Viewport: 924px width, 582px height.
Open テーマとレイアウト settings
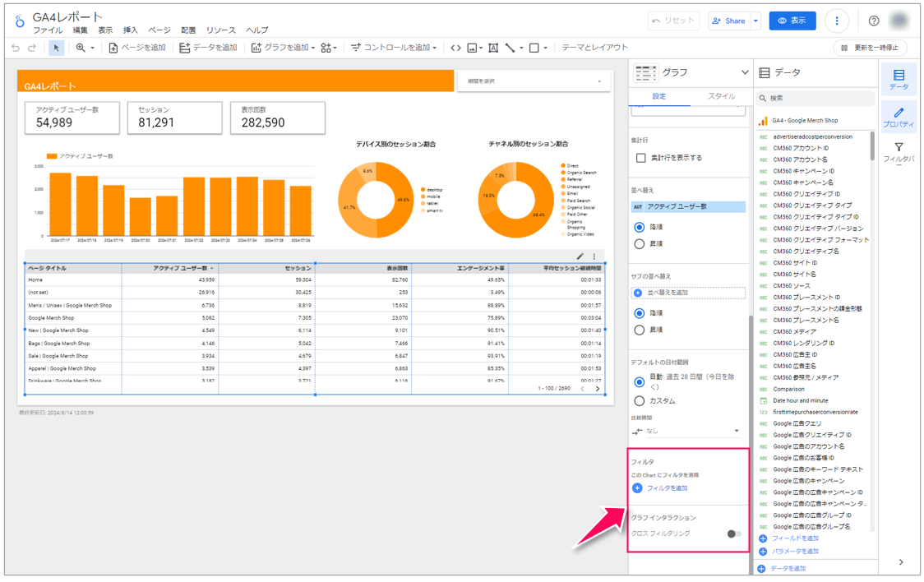coord(594,48)
